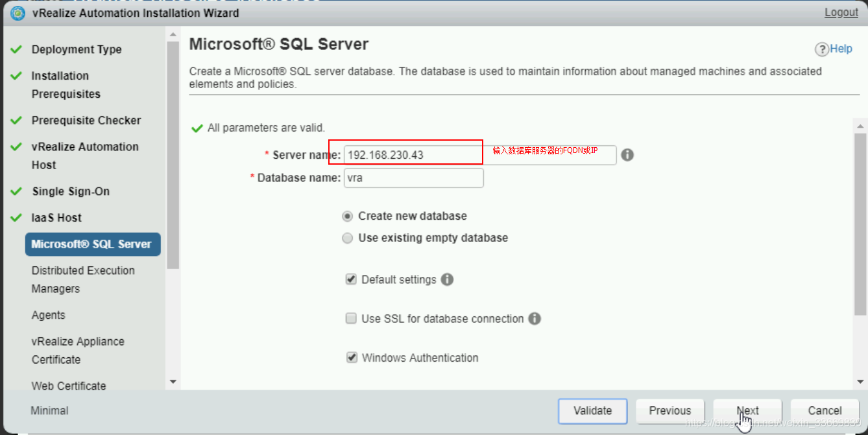This screenshot has height=435, width=868.
Task: Click the Cancel button
Action: tap(825, 410)
